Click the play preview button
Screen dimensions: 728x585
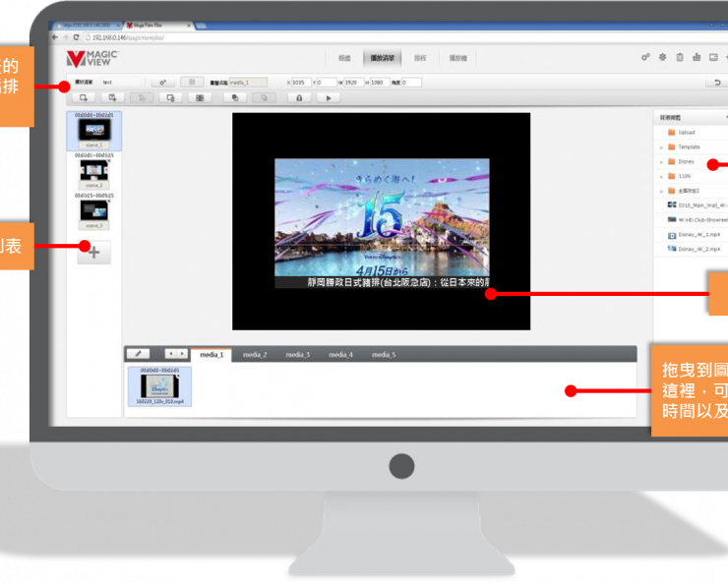pyautogui.click(x=329, y=98)
